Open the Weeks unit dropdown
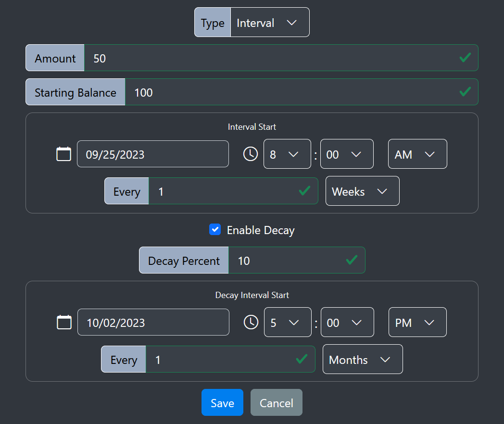The width and height of the screenshot is (504, 424). coord(362,191)
